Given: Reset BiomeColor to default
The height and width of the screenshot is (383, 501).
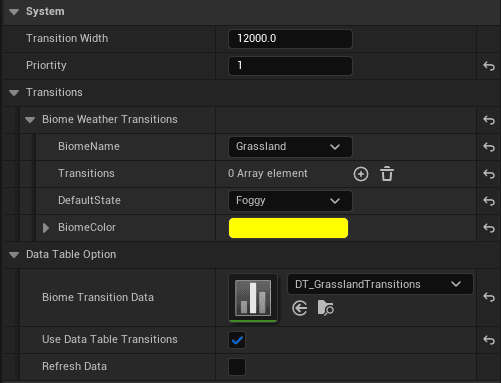Looking at the screenshot, I should (x=489, y=228).
